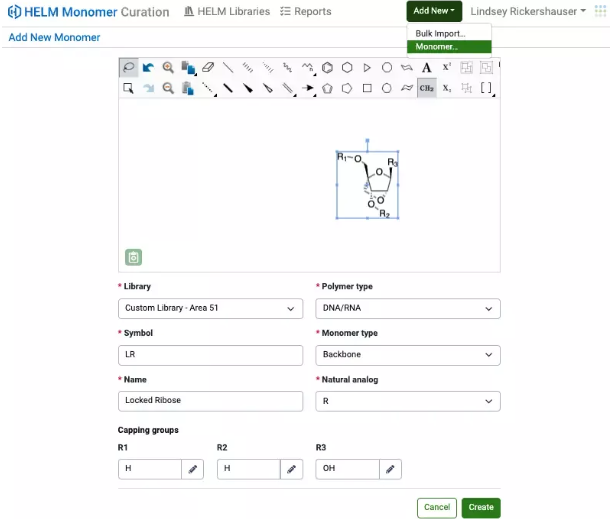
Task: Click the Create button
Action: tap(481, 507)
